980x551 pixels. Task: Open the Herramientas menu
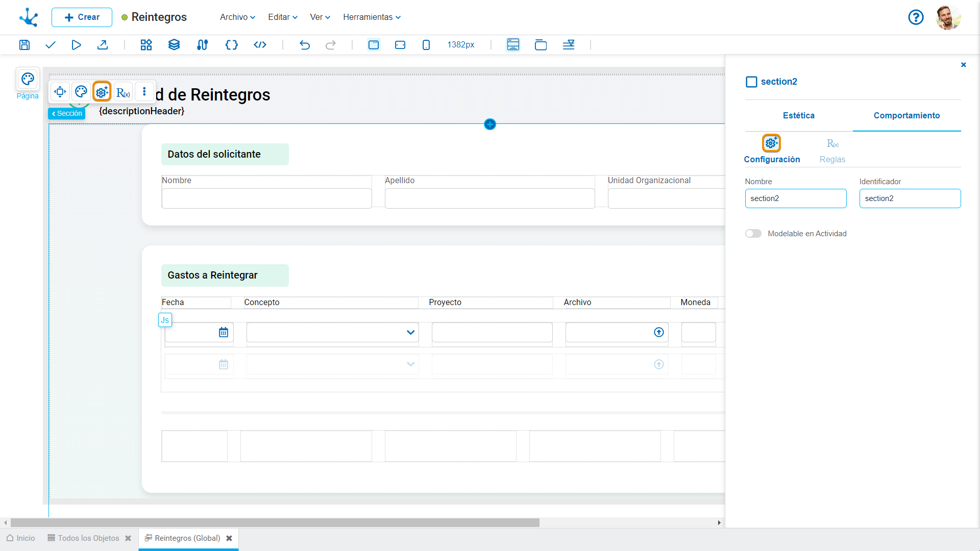372,17
